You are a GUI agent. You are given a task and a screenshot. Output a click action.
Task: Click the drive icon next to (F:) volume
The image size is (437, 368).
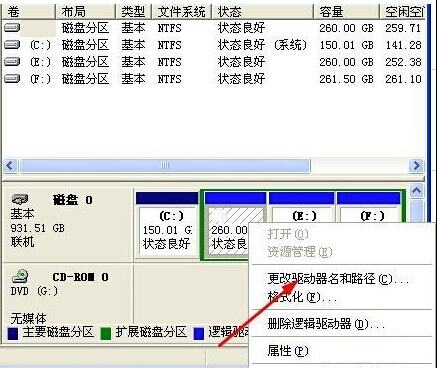pyautogui.click(x=12, y=79)
